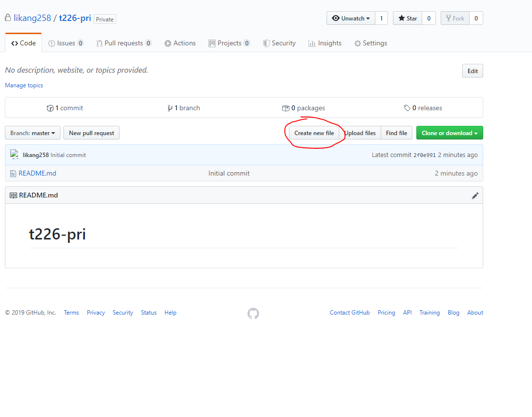The image size is (532, 417).
Task: Open the Issues tab
Action: (x=66, y=43)
